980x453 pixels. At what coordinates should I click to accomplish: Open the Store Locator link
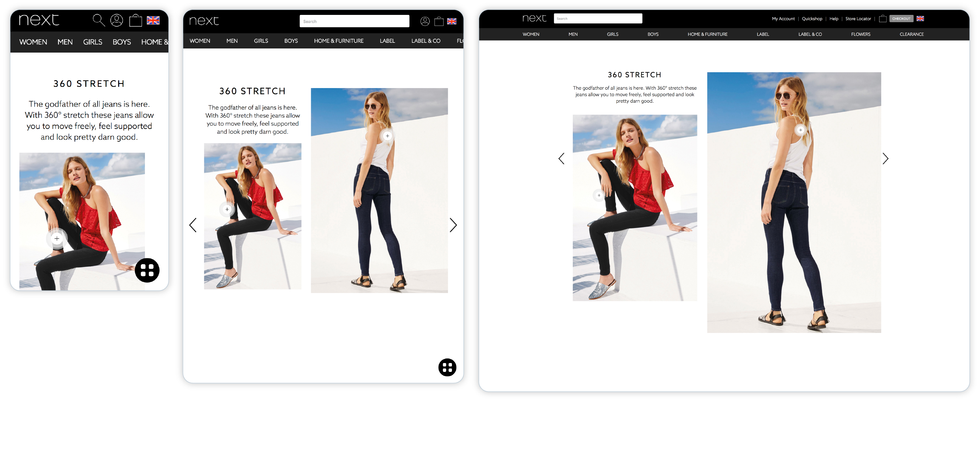pos(858,19)
